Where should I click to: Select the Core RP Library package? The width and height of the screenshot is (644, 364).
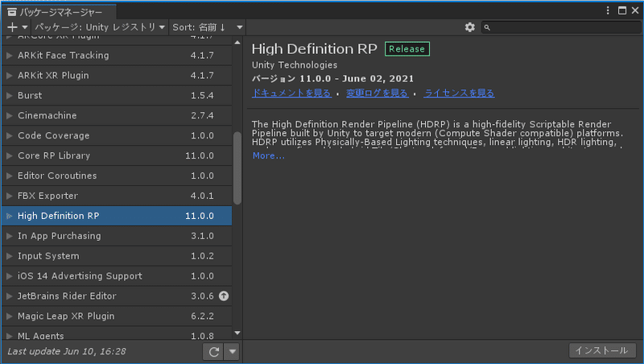point(117,155)
